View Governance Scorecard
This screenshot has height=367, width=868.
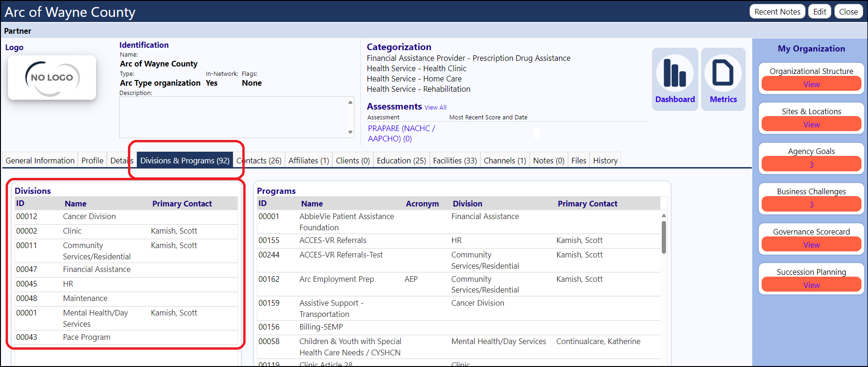[x=811, y=245]
